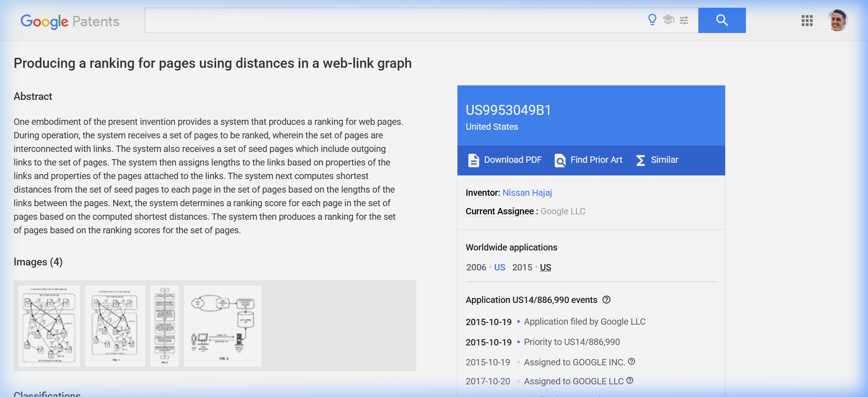Screen dimensions: 868x397
Task: Open inventor Nissan Hajaj link
Action: (527, 193)
